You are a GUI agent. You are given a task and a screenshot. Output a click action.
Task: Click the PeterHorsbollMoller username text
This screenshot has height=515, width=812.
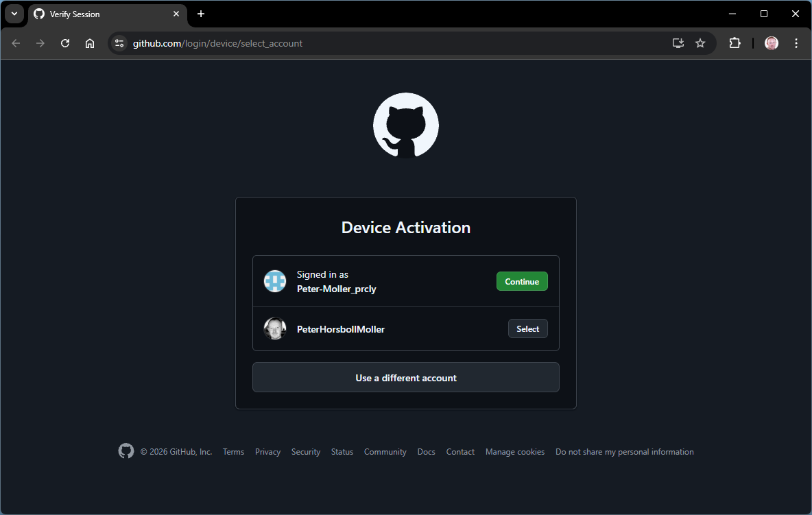click(x=340, y=329)
